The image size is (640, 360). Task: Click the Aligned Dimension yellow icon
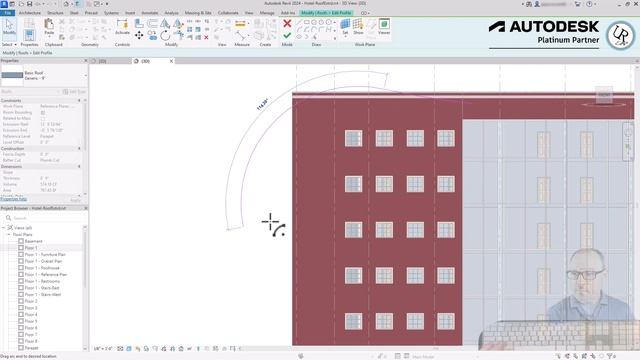point(240,24)
